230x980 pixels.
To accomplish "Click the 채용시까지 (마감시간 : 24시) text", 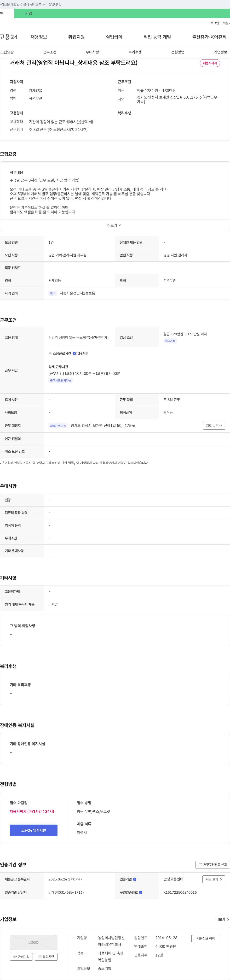I will (x=32, y=811).
